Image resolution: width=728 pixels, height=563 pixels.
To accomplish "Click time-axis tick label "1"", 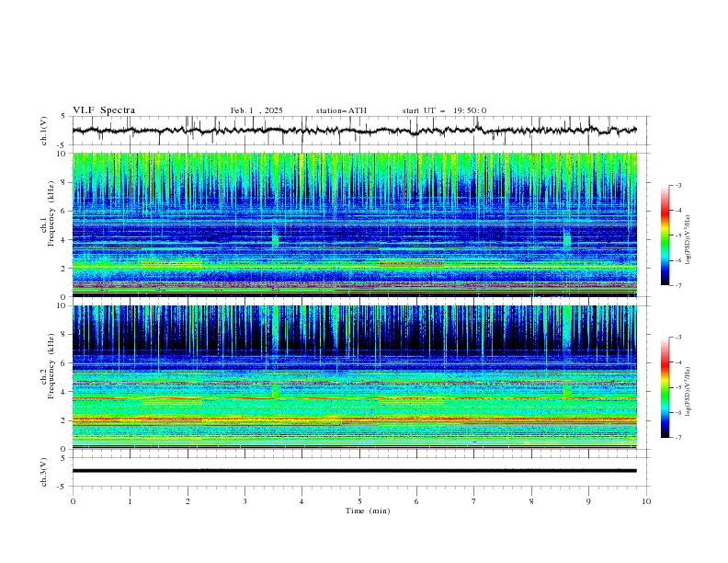I will [130, 501].
